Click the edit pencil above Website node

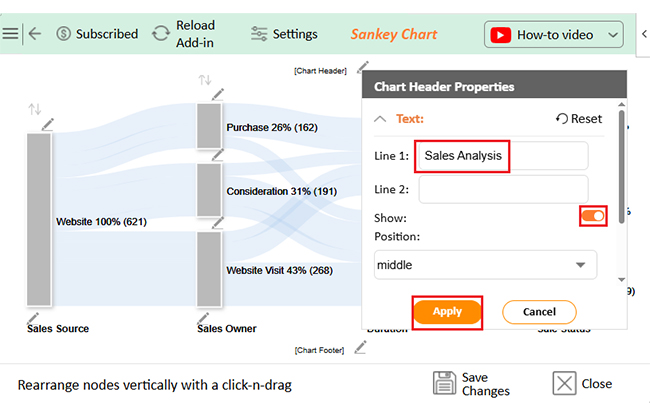coord(48,124)
